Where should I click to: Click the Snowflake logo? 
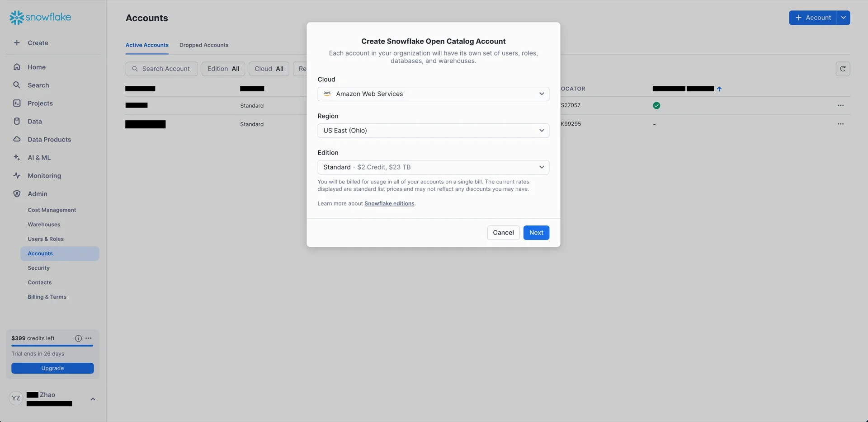(40, 17)
